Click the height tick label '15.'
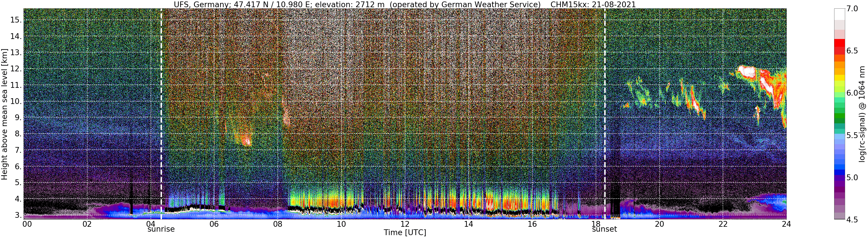The image size is (868, 238). (16, 20)
